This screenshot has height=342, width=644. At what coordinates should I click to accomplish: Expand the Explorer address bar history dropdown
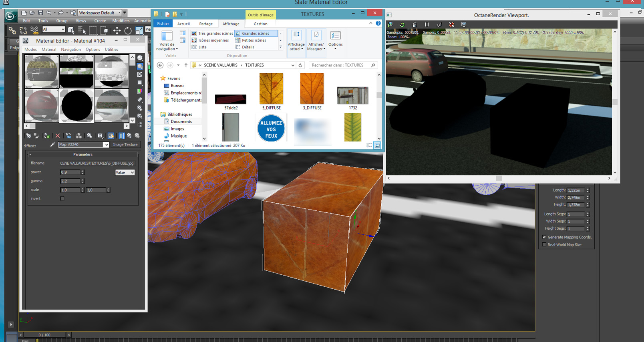(293, 65)
